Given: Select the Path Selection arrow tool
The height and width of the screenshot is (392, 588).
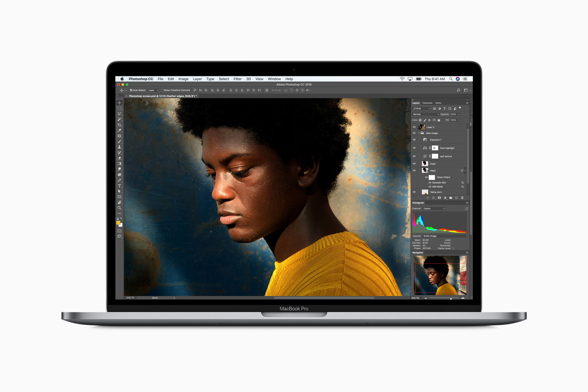Looking at the screenshot, I should click(120, 192).
